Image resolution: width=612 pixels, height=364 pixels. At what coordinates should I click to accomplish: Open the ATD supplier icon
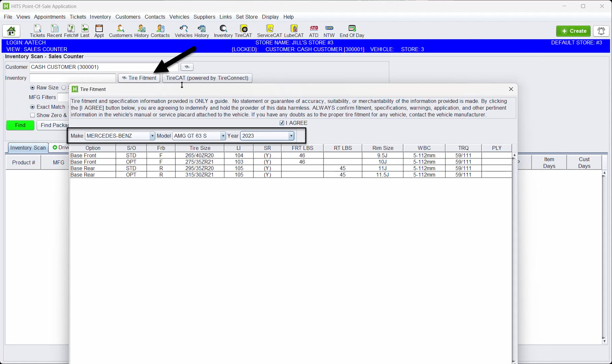click(313, 31)
